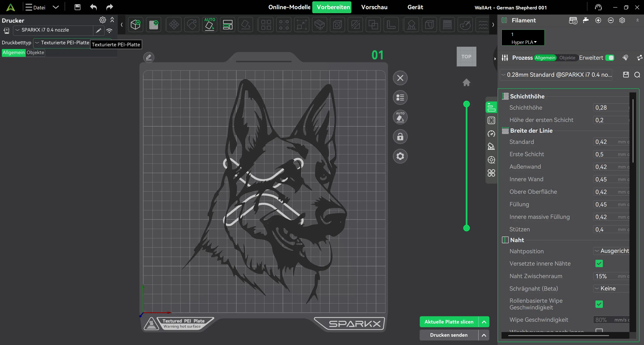Open the 0.28mm Standard process preset dropdown

point(556,75)
